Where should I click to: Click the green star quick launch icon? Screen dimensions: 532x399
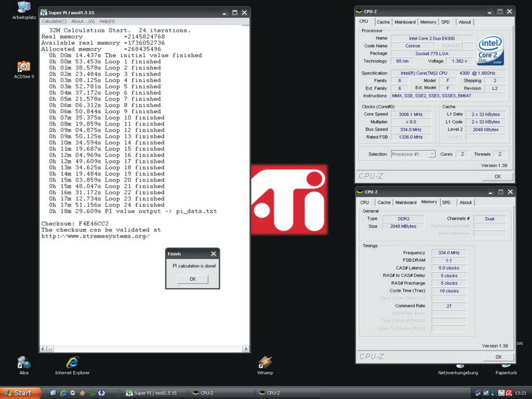pos(92,393)
